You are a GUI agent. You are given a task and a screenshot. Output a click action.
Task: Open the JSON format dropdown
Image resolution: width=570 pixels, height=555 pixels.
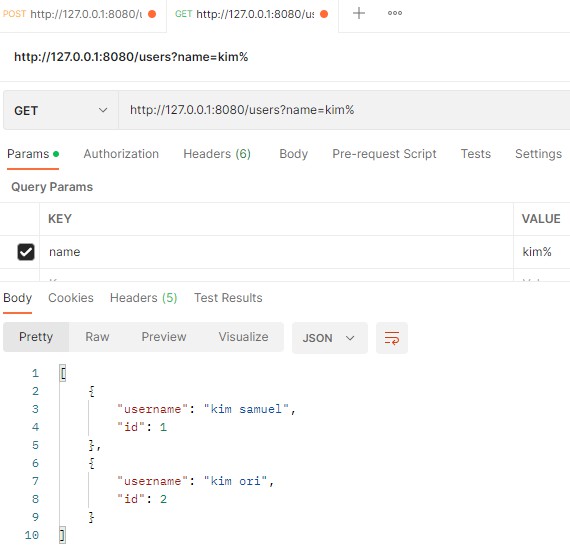click(329, 338)
